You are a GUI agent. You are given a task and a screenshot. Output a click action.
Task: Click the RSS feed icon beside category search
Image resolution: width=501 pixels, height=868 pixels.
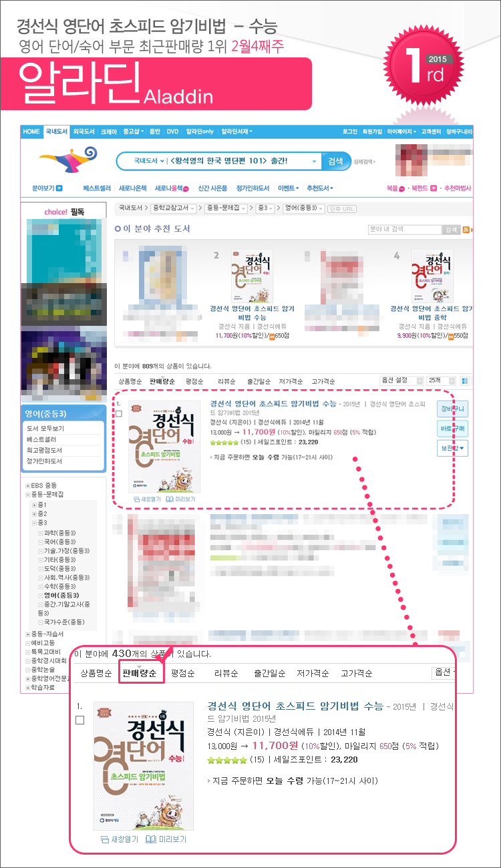coord(465,230)
